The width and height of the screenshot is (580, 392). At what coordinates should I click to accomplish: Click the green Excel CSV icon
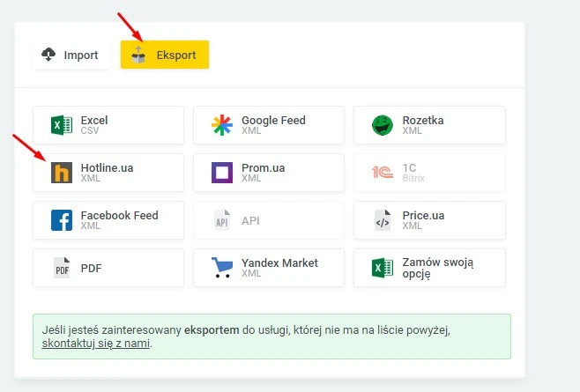62,125
